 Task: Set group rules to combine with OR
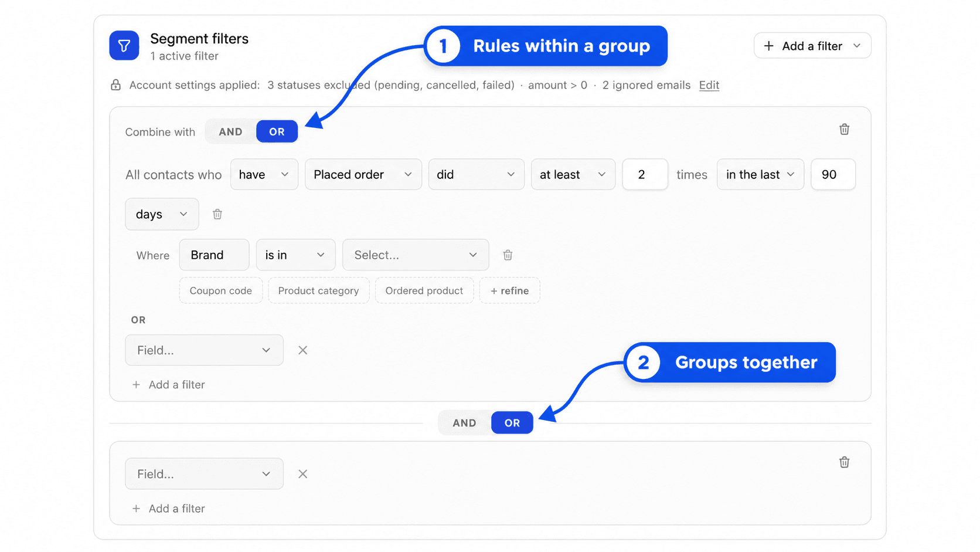pos(277,131)
